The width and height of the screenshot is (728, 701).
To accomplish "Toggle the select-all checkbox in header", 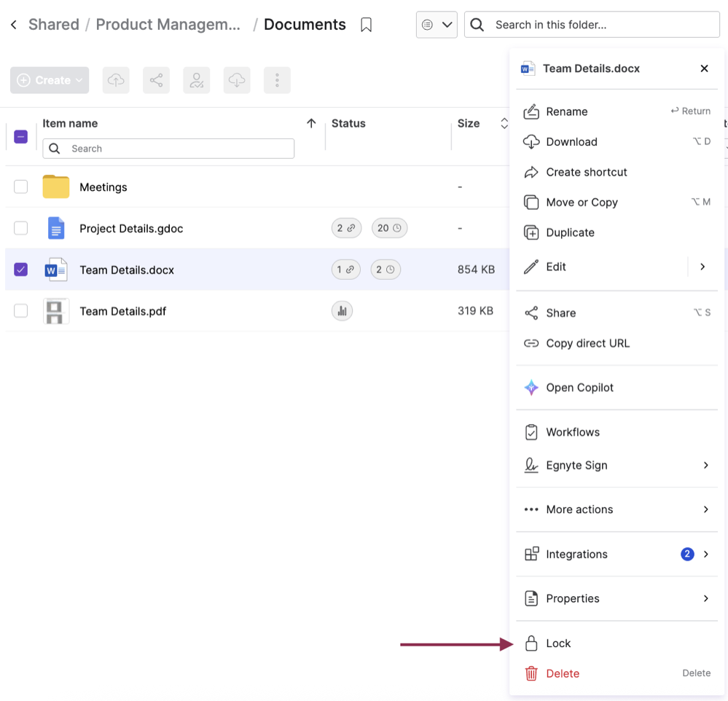I will [21, 136].
